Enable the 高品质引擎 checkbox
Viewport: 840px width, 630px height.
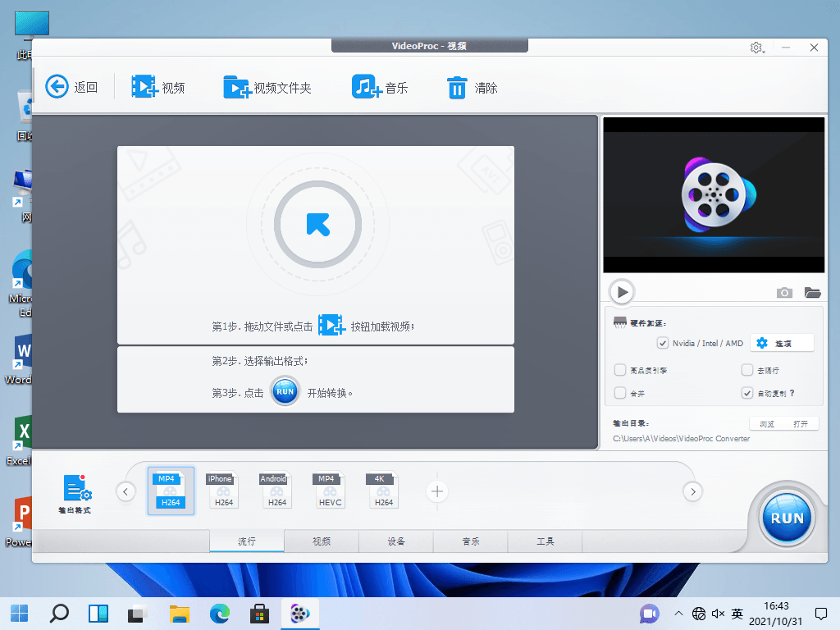(x=620, y=370)
